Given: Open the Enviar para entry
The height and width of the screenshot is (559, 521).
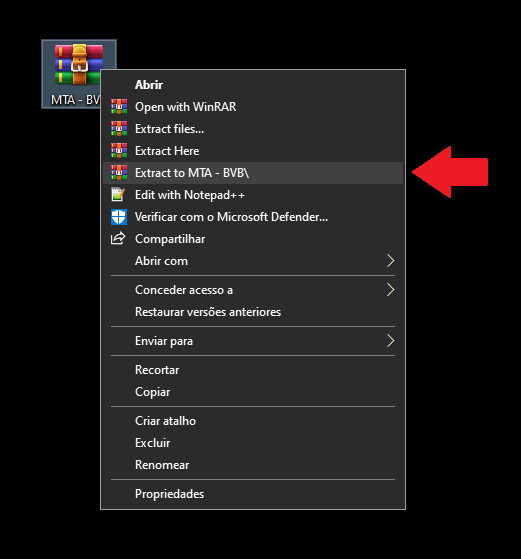Looking at the screenshot, I should 253,341.
